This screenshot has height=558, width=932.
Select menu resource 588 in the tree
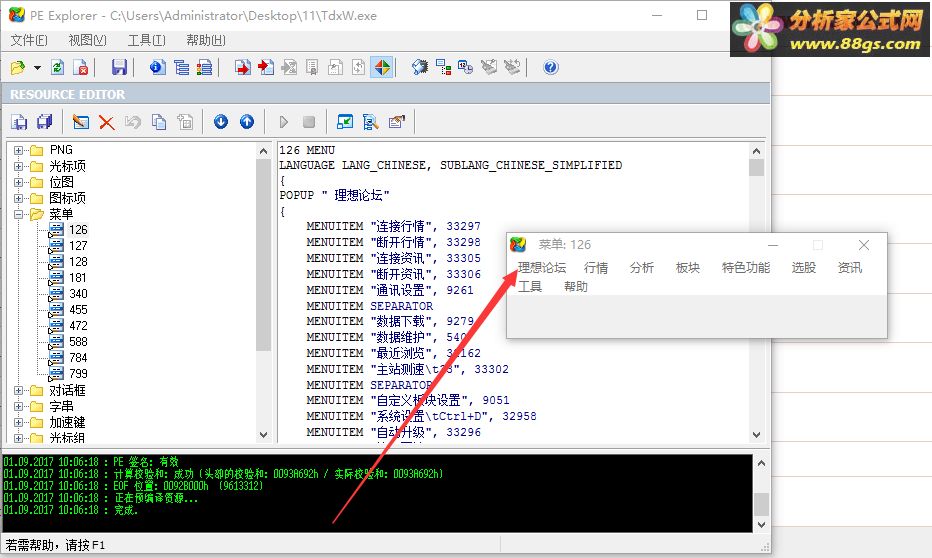(x=78, y=342)
